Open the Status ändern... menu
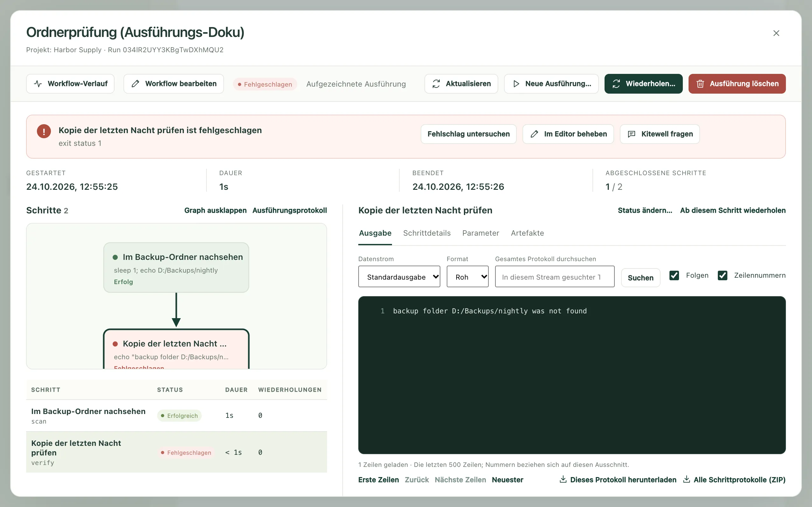Viewport: 812px width, 507px height. [645, 211]
